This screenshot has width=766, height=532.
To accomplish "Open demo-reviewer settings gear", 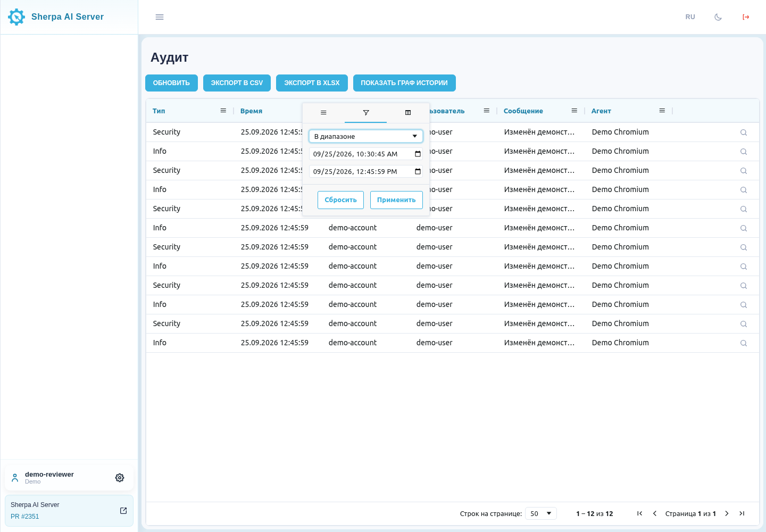I will pyautogui.click(x=120, y=478).
